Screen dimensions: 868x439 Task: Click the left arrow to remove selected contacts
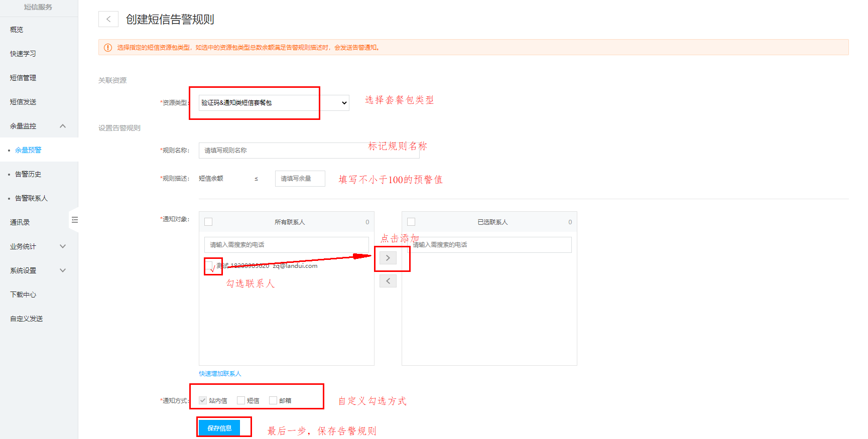pyautogui.click(x=388, y=281)
